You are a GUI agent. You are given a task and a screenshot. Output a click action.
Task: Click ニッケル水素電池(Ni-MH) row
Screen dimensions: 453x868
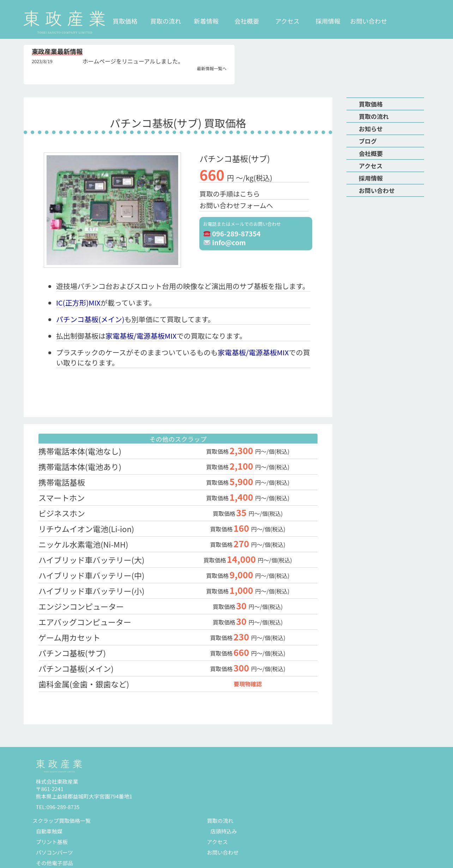[178, 545]
